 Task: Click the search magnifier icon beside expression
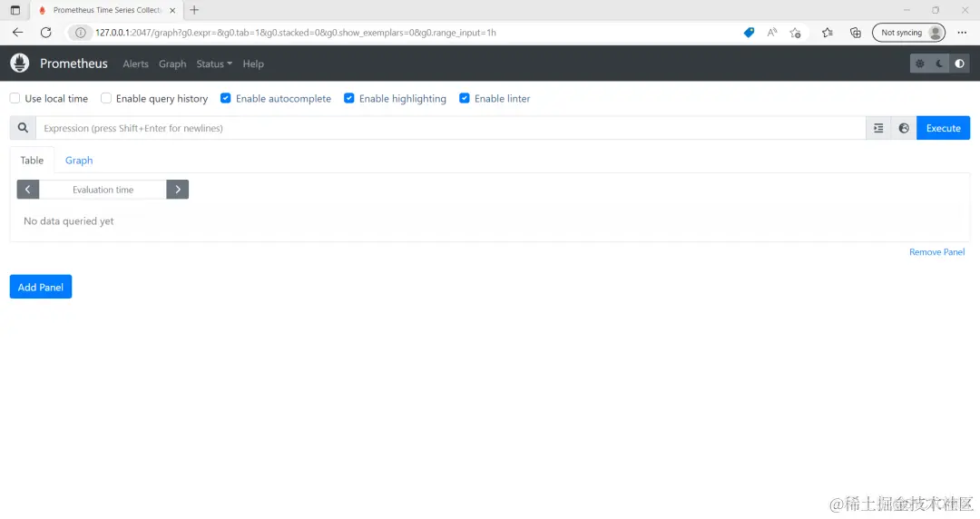pos(23,128)
